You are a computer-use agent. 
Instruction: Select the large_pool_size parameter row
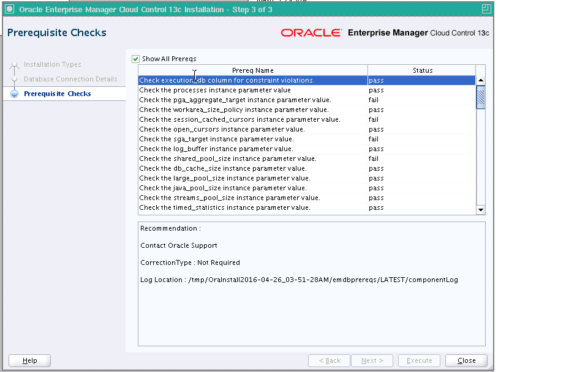pyautogui.click(x=307, y=178)
